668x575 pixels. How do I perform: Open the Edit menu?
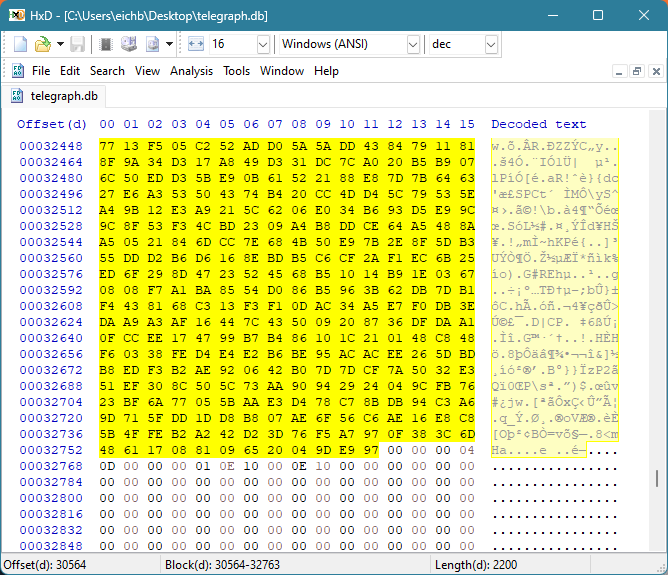coord(70,71)
